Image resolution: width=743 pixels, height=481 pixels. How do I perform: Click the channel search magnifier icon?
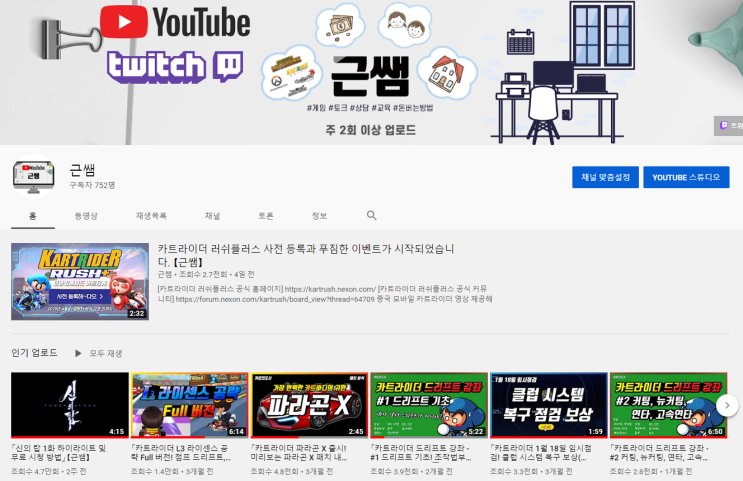[x=372, y=216]
